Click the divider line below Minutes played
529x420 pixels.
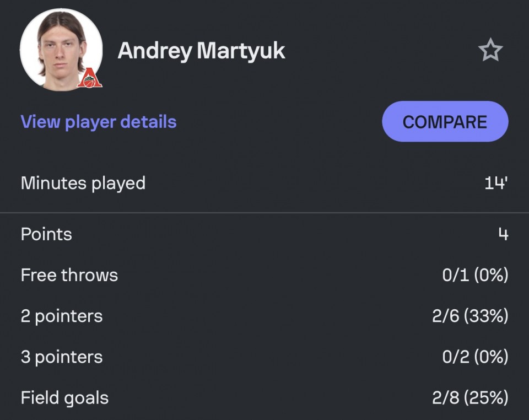click(x=264, y=213)
